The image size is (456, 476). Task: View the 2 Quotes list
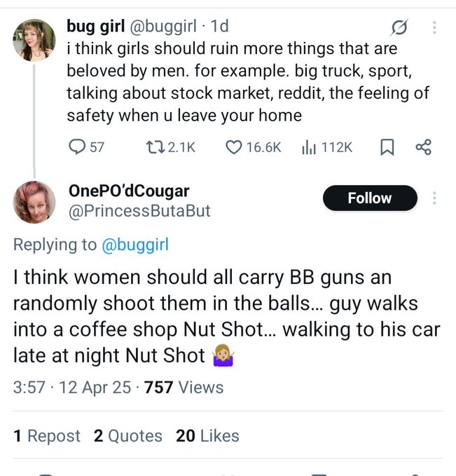tap(127, 436)
